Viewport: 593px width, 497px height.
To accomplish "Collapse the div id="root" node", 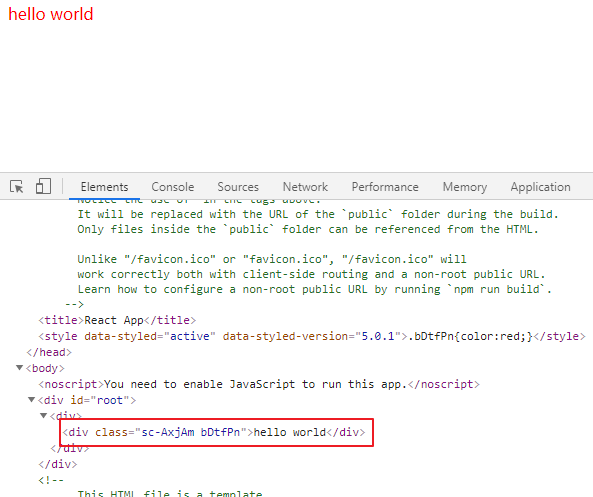I will [x=32, y=400].
